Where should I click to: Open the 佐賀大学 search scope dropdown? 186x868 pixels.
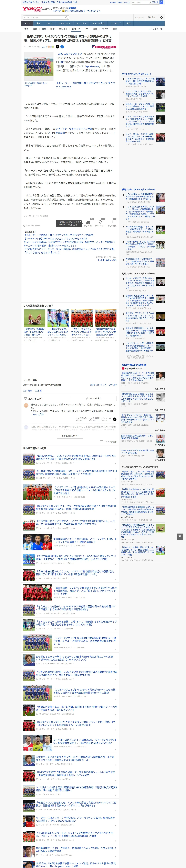[154, 2]
